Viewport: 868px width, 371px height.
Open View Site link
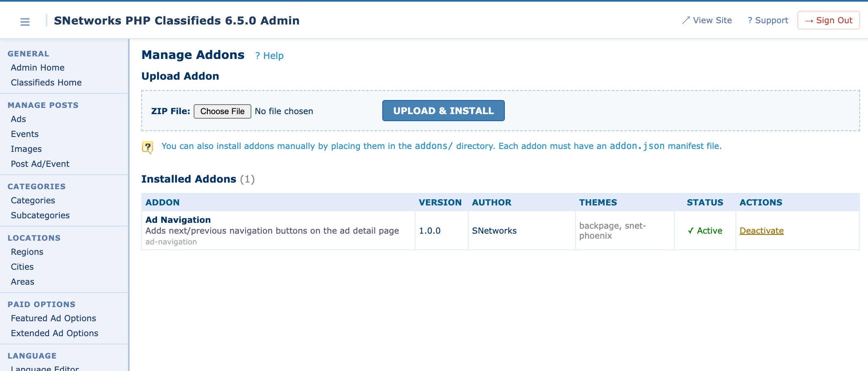tap(707, 20)
